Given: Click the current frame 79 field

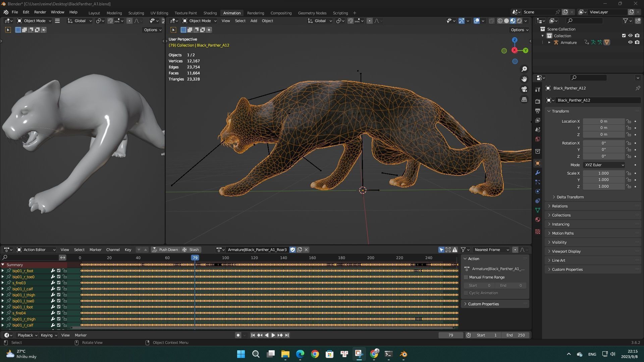Looking at the screenshot, I should [x=451, y=335].
